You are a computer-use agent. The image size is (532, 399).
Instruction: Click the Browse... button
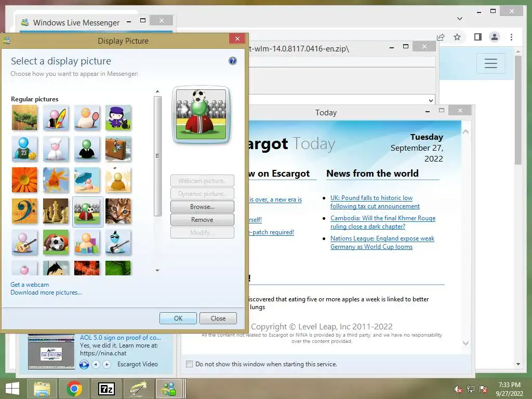click(x=202, y=207)
